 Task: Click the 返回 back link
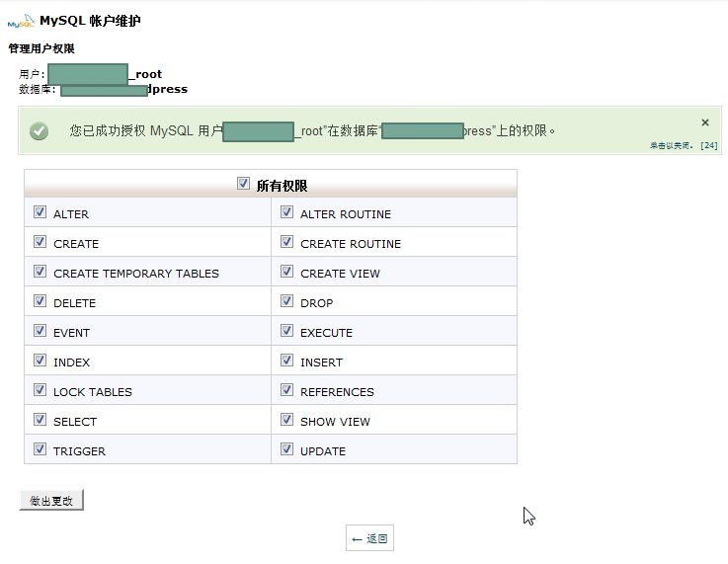click(x=370, y=538)
